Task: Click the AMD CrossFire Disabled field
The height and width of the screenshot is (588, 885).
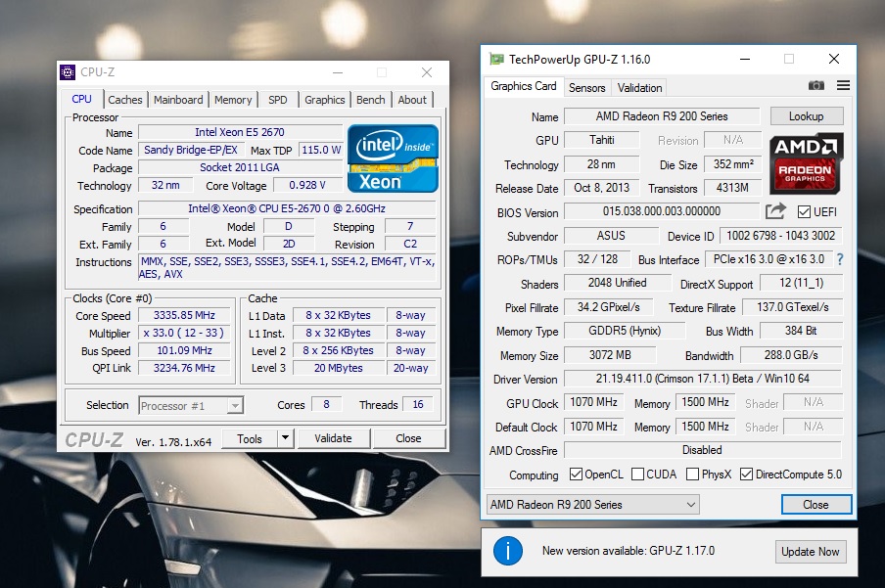Action: [702, 450]
